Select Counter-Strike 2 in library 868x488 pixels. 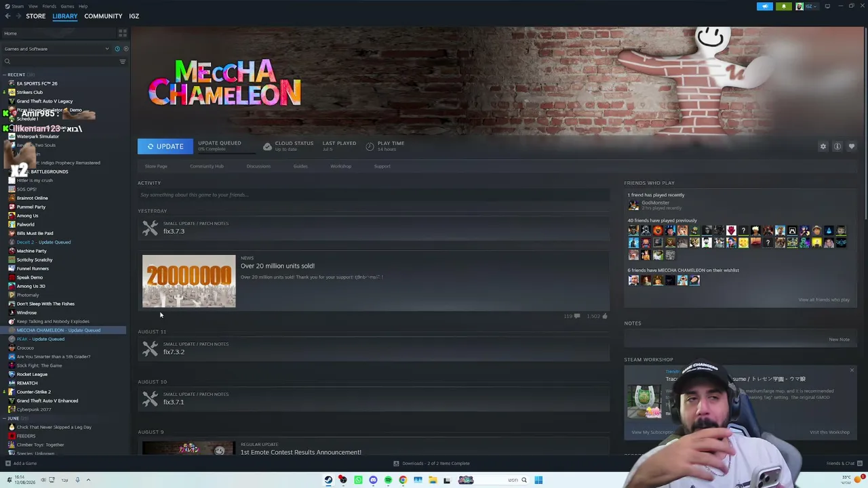[x=34, y=392]
